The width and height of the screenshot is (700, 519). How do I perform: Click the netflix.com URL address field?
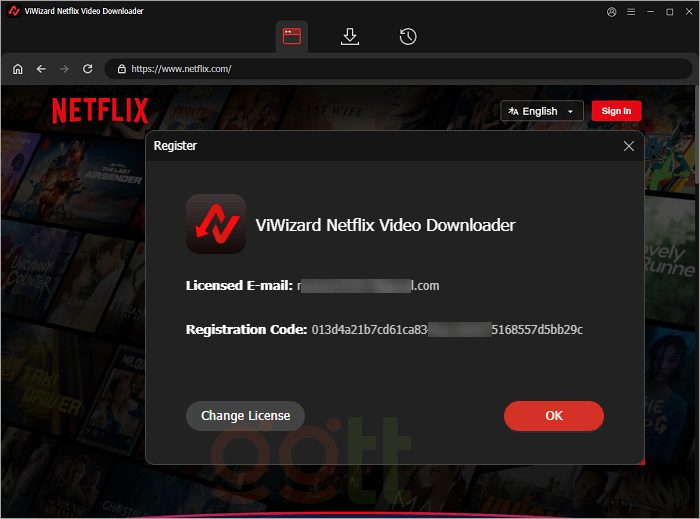(x=400, y=69)
